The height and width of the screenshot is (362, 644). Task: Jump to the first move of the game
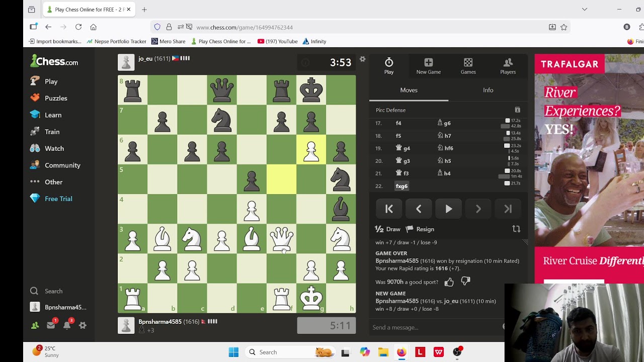coord(389,209)
